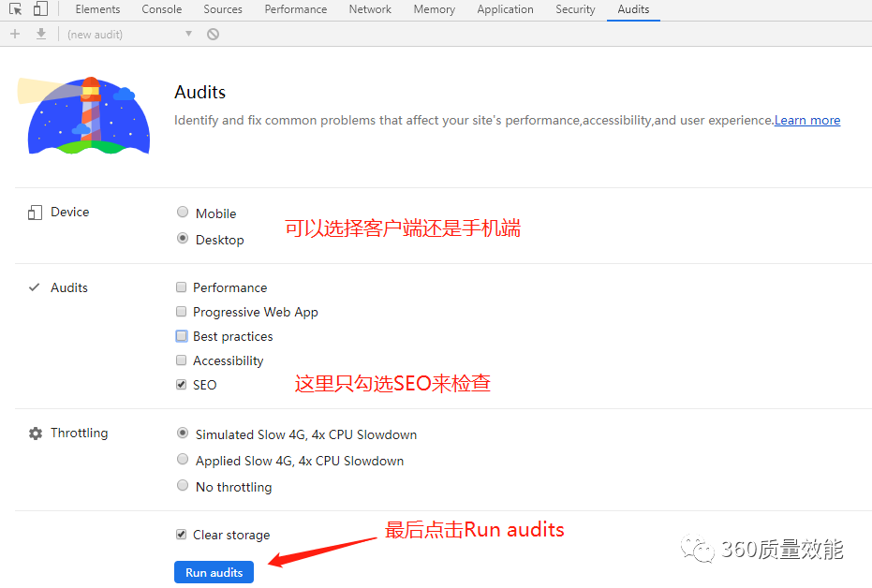872x588 pixels.
Task: Toggle the Clear storage checkbox
Action: [182, 535]
